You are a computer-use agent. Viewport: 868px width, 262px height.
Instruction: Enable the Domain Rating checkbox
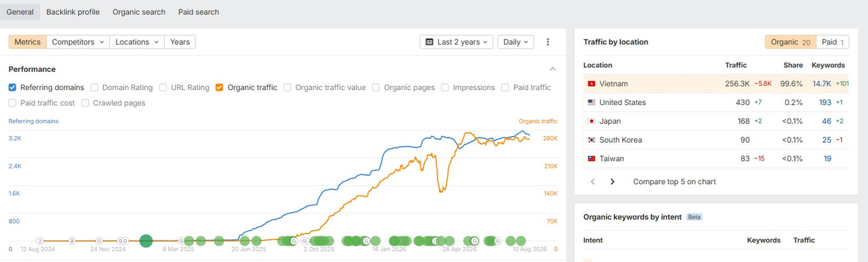[x=95, y=87]
